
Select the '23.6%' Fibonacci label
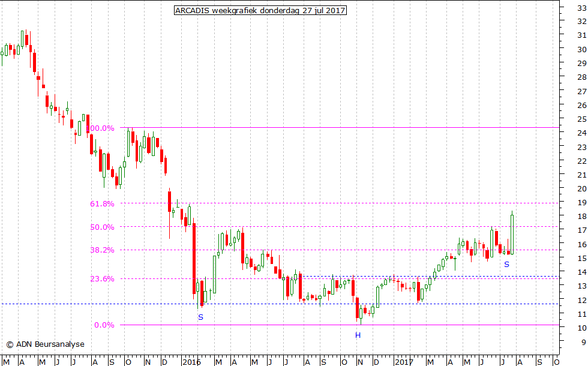[102, 278]
